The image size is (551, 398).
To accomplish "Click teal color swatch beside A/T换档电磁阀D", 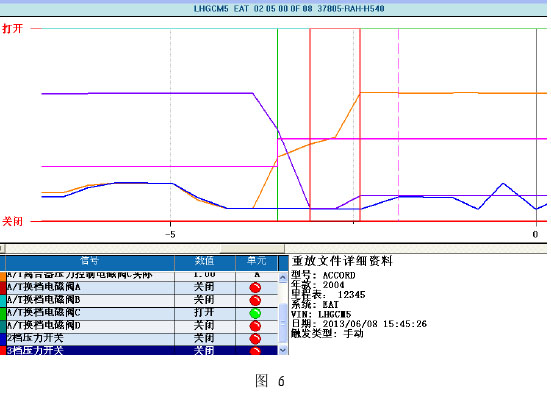I will [3, 326].
